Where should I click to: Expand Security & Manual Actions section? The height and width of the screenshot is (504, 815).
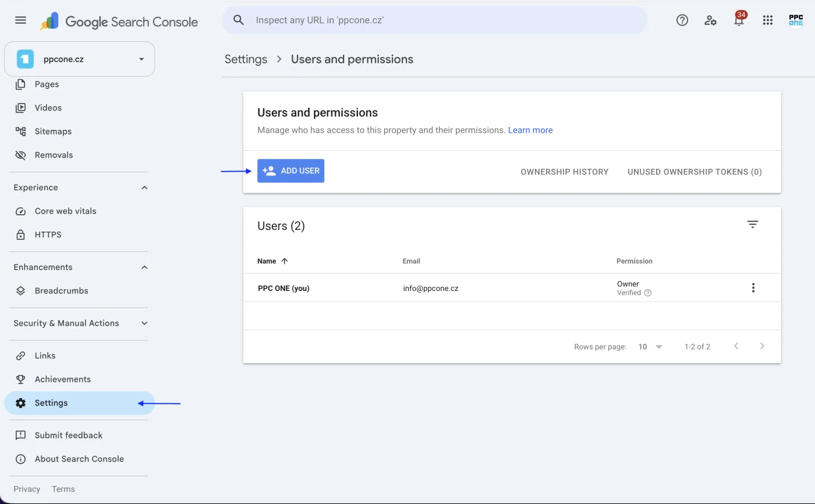pos(144,324)
